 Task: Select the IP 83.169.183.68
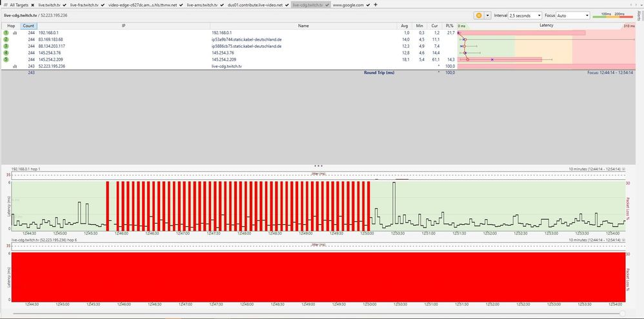(50, 39)
